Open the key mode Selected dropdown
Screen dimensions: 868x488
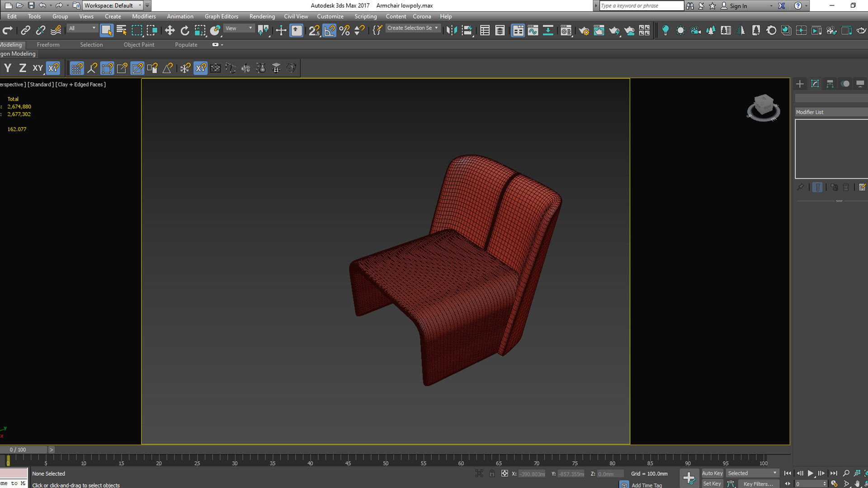click(x=752, y=473)
